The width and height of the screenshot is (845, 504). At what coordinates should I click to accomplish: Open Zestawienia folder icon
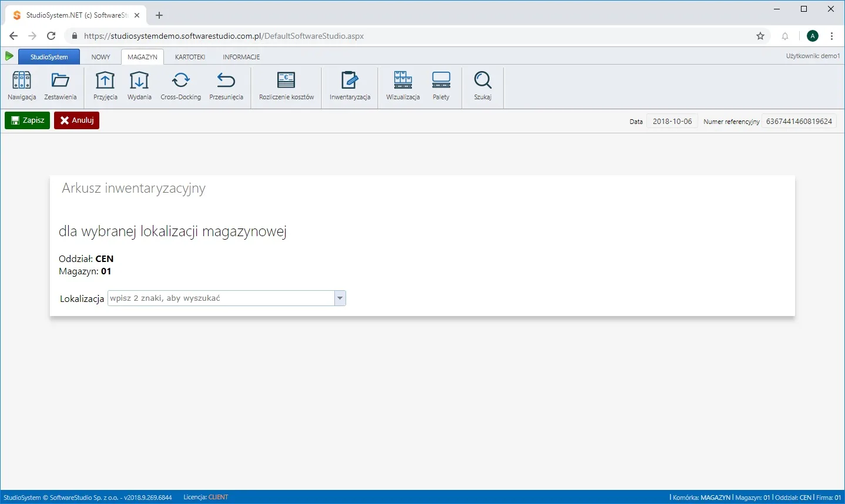[x=61, y=86]
